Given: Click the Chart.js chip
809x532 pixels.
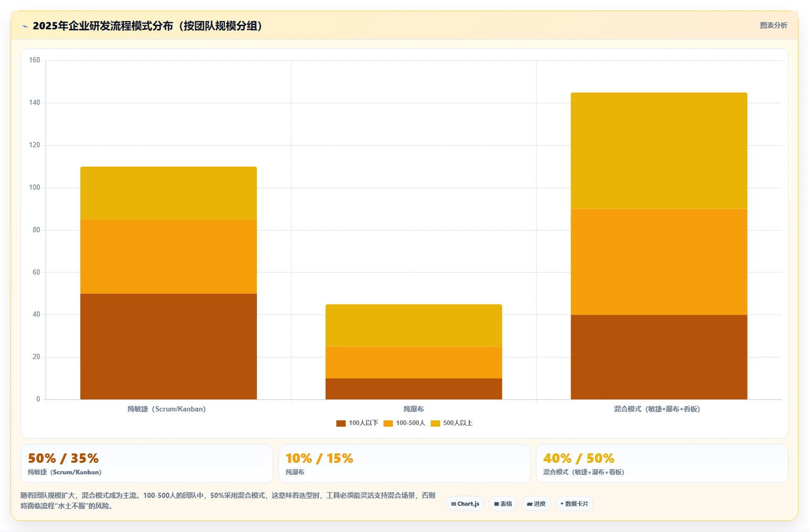Looking at the screenshot, I should [465, 504].
